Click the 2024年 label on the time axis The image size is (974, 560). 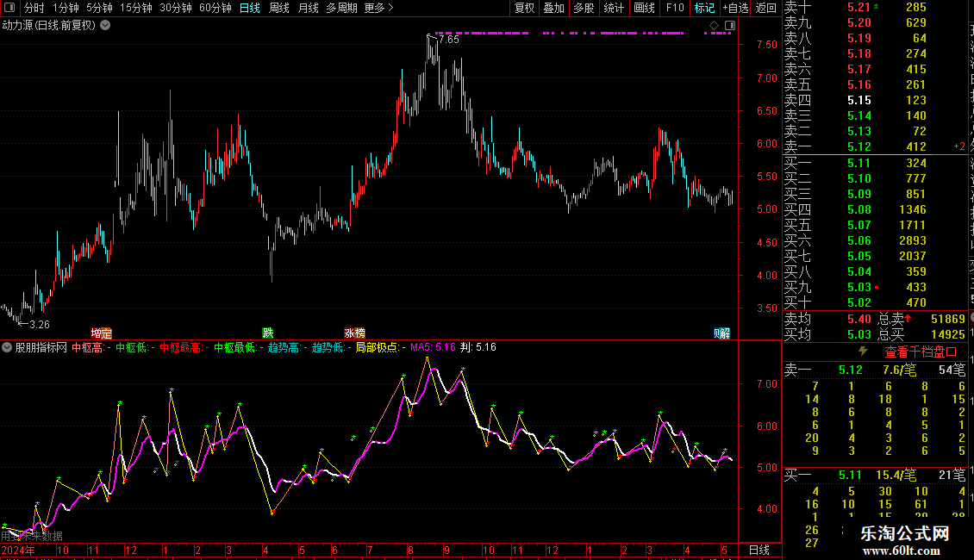pyautogui.click(x=18, y=550)
